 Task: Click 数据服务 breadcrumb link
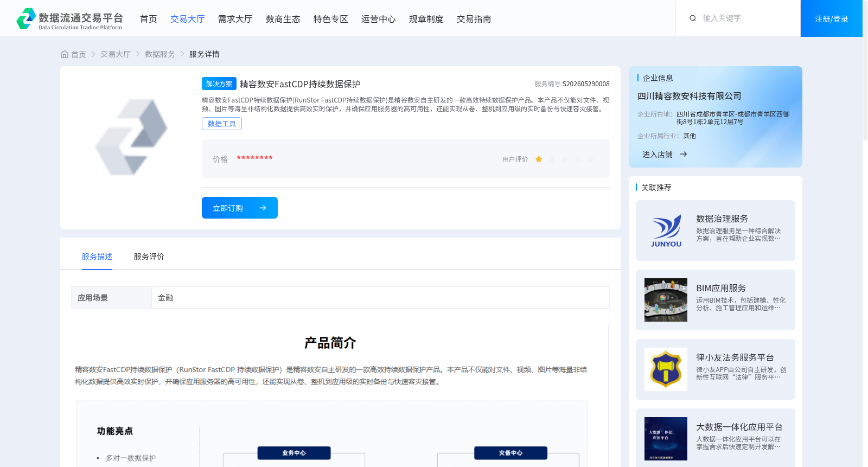coord(160,54)
